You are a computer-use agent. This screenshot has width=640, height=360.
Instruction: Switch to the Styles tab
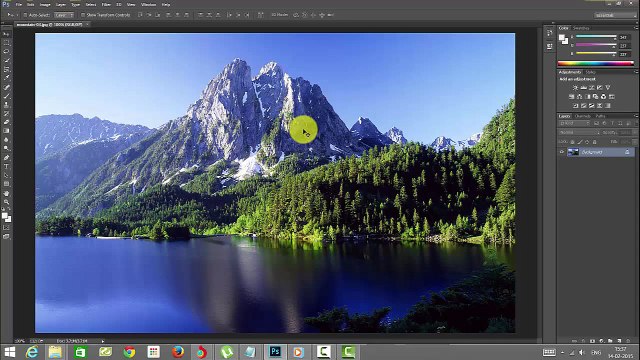click(591, 72)
